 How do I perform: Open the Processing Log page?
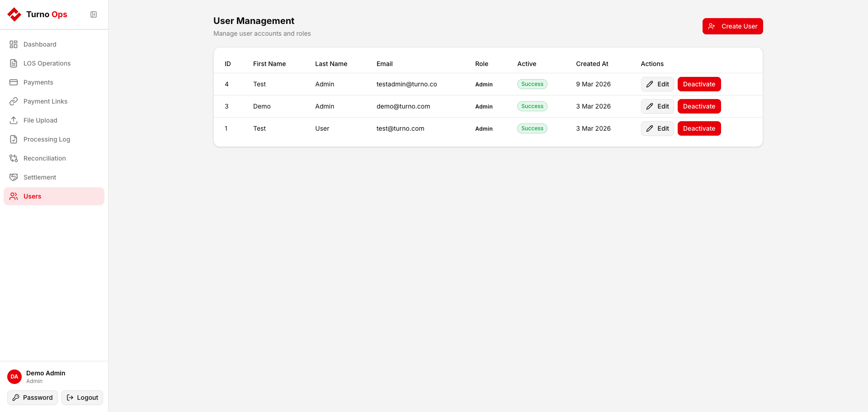[47, 139]
